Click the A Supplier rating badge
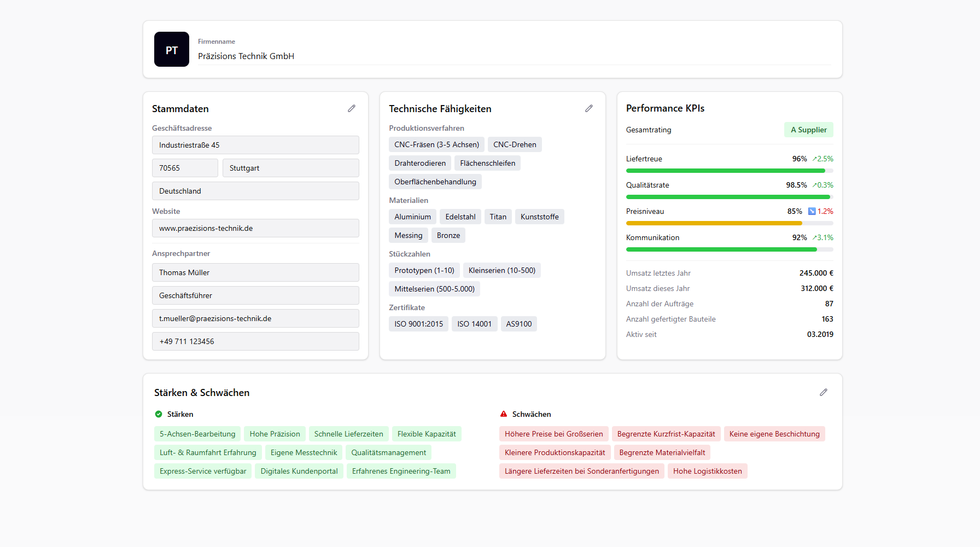 pos(808,130)
